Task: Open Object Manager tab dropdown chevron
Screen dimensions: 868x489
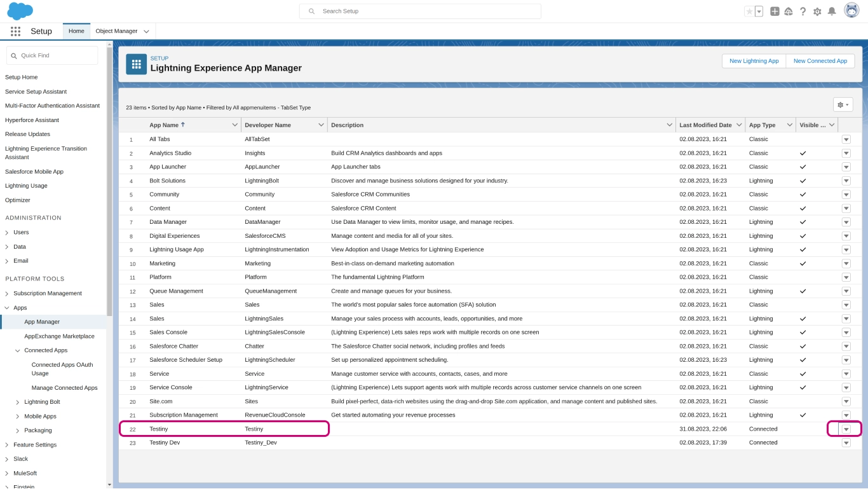Action: click(147, 31)
